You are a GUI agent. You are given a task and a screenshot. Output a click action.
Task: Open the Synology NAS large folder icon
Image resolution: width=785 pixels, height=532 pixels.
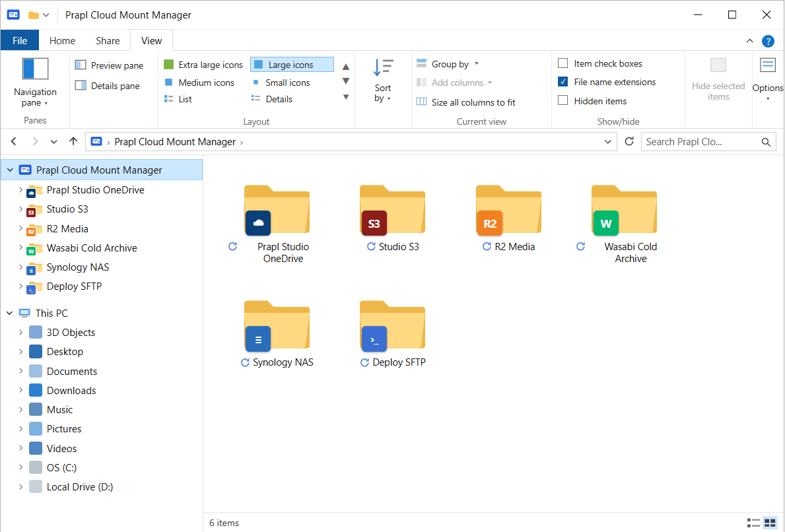(277, 326)
